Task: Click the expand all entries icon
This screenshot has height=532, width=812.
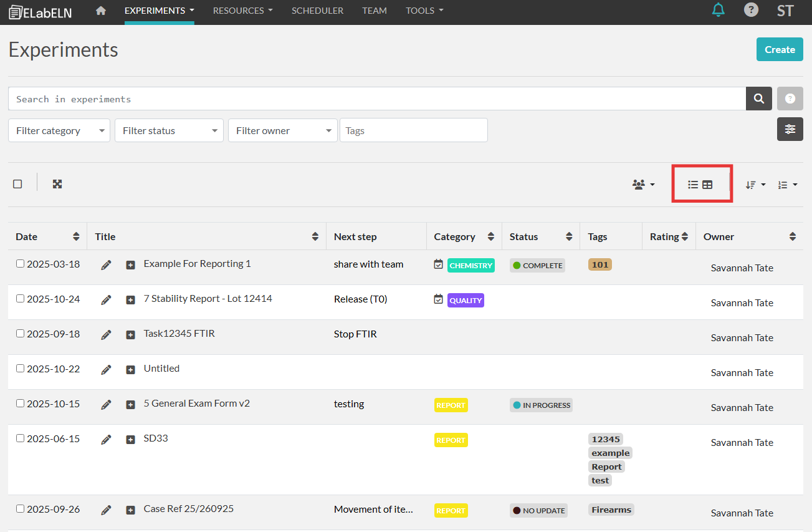Action: click(57, 184)
